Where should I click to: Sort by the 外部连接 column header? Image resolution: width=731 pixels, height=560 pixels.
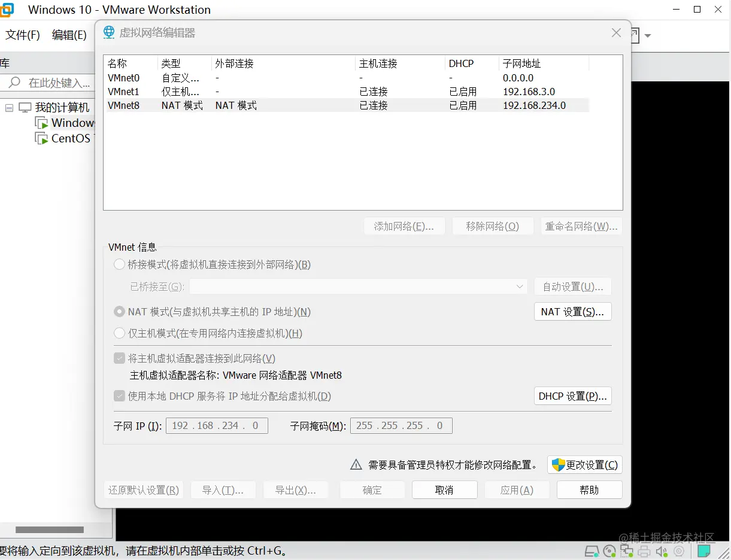[284, 63]
